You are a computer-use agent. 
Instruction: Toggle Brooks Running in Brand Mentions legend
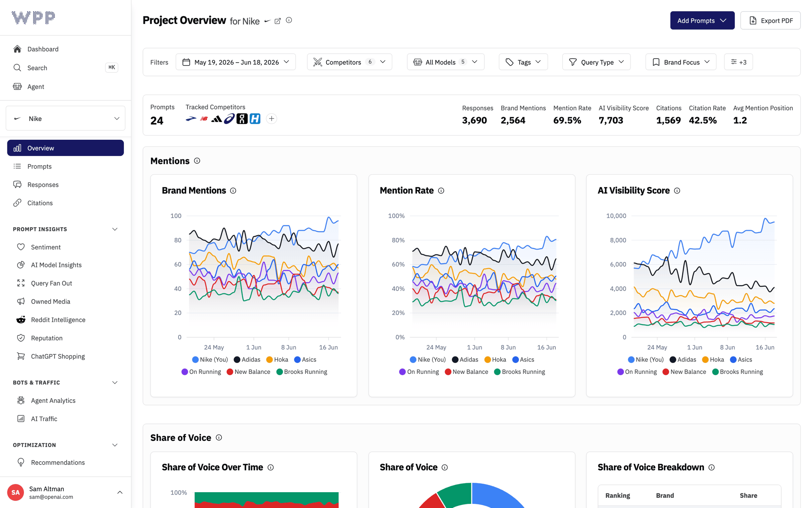coord(302,372)
